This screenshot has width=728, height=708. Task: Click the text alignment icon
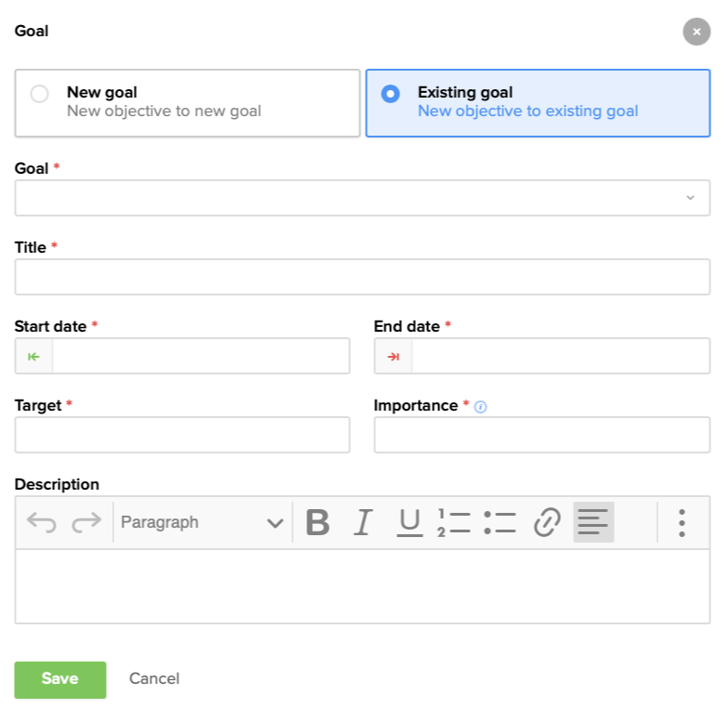coord(593,522)
